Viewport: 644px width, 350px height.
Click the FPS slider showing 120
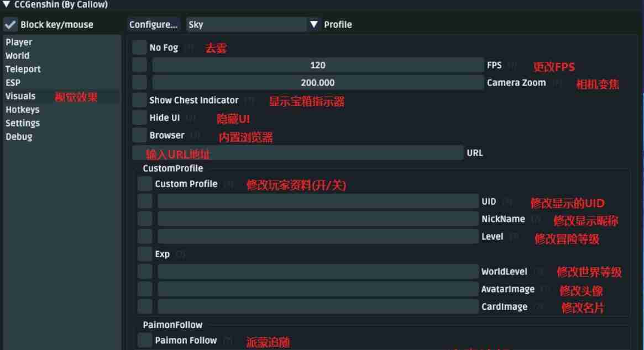coord(318,65)
